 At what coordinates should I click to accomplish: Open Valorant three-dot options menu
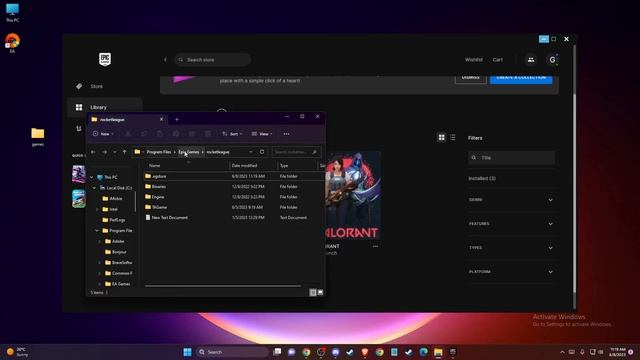click(375, 246)
